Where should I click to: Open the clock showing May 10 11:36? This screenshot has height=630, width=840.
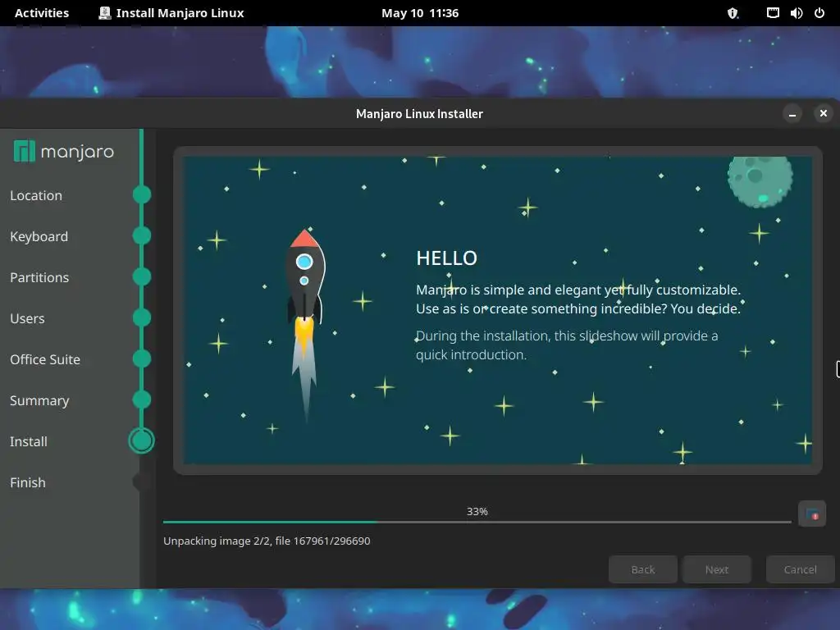[x=419, y=13]
